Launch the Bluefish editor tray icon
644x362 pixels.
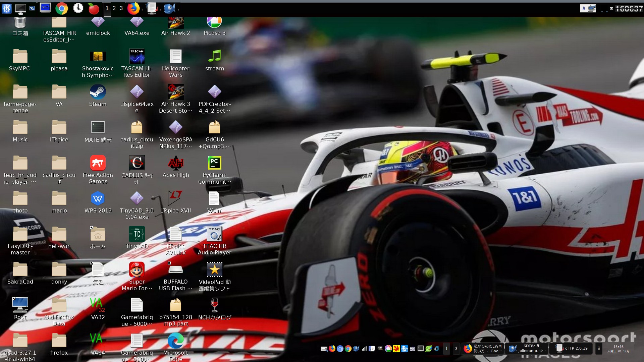356,349
